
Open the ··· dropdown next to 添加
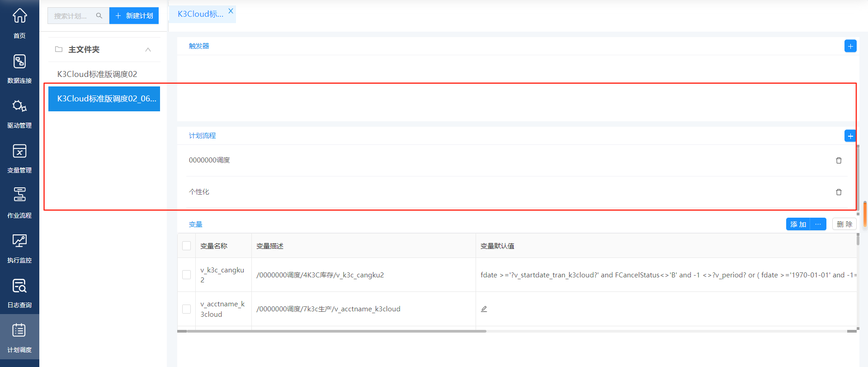[x=818, y=224]
